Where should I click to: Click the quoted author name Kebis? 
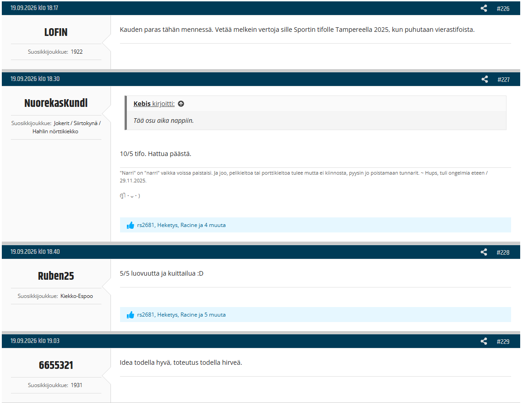point(142,104)
